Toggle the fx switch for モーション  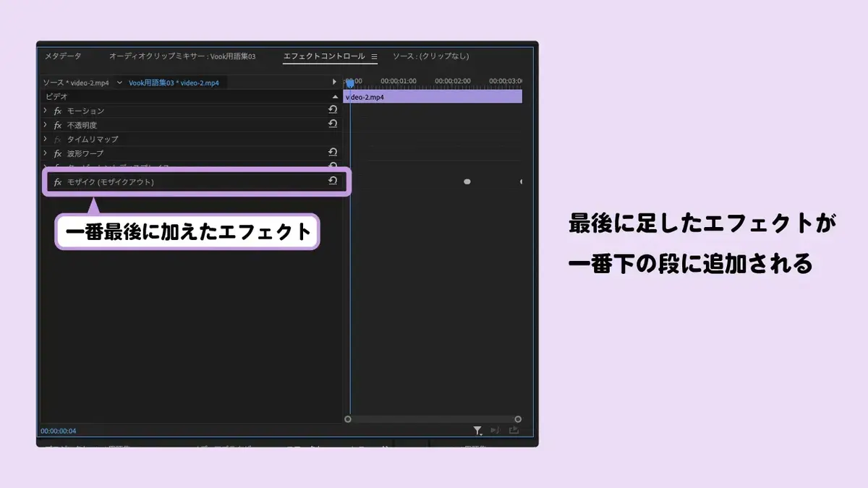(x=58, y=111)
